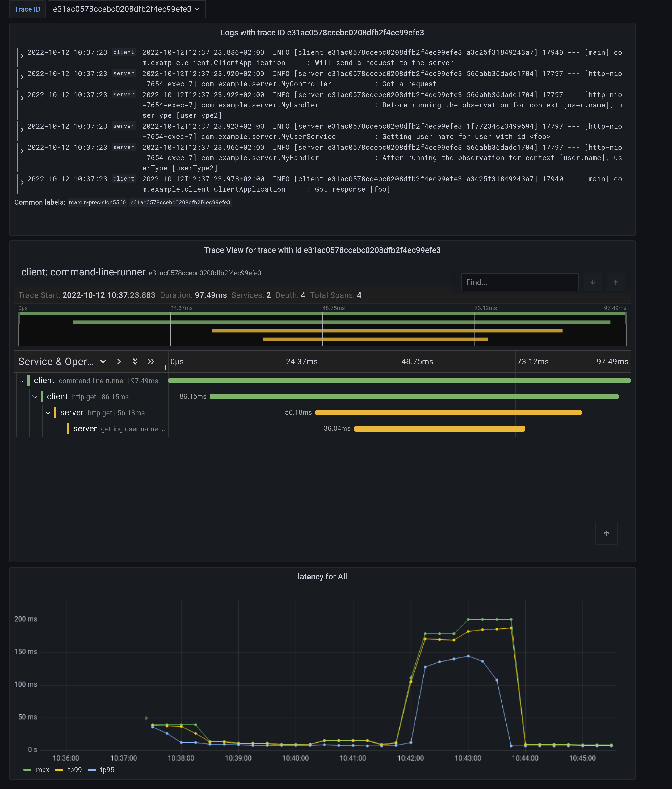Click the previous search result up arrow

[615, 282]
